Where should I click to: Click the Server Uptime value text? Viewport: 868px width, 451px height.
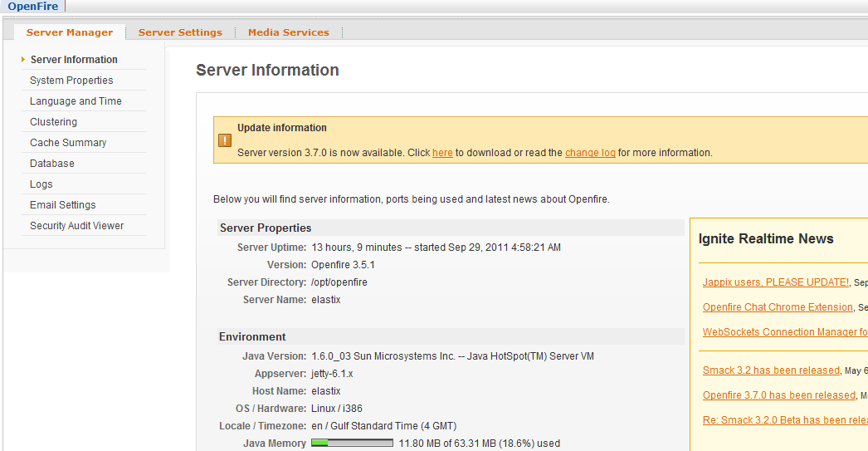(x=436, y=248)
